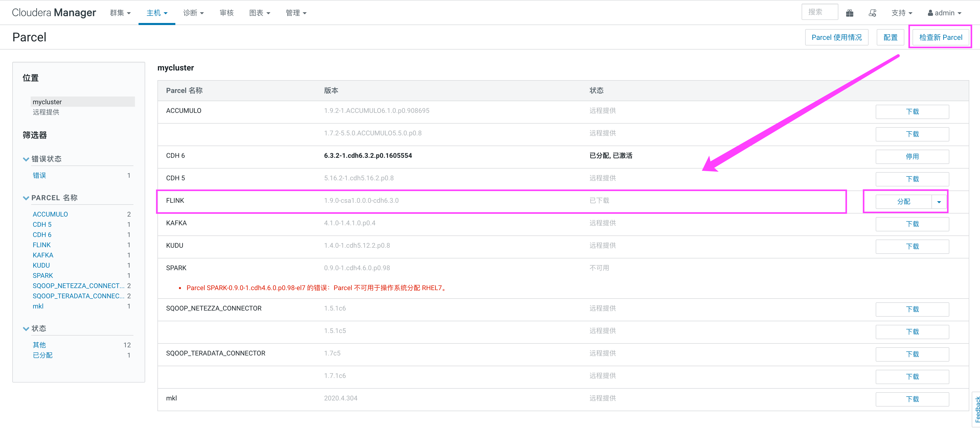Open the 支持 dropdown menu

coord(902,13)
